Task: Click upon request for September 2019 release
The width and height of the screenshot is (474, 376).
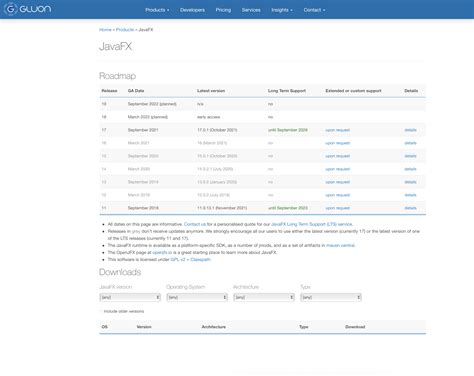Action: 337,182
